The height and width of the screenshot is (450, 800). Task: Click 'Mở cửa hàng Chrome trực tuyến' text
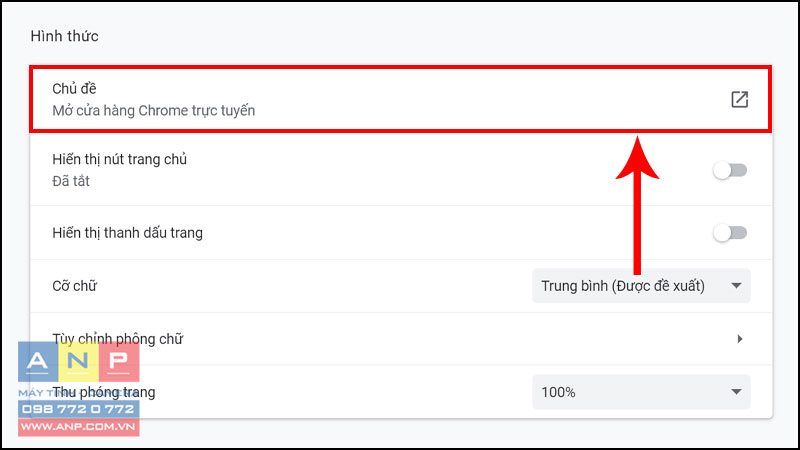click(x=154, y=111)
